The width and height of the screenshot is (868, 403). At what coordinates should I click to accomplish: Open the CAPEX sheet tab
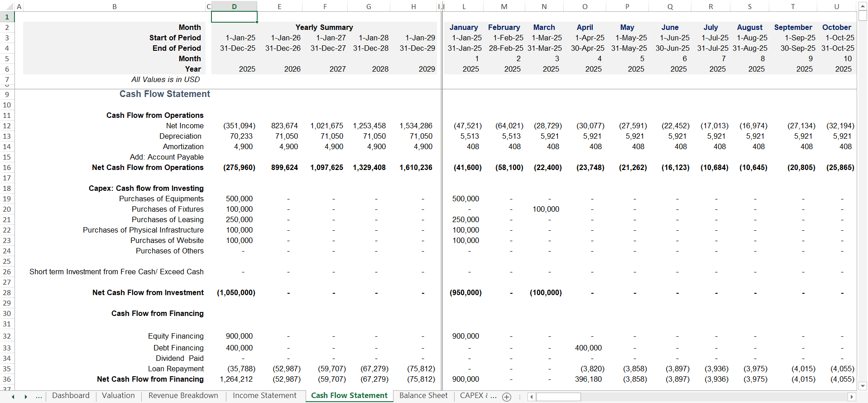coord(477,395)
